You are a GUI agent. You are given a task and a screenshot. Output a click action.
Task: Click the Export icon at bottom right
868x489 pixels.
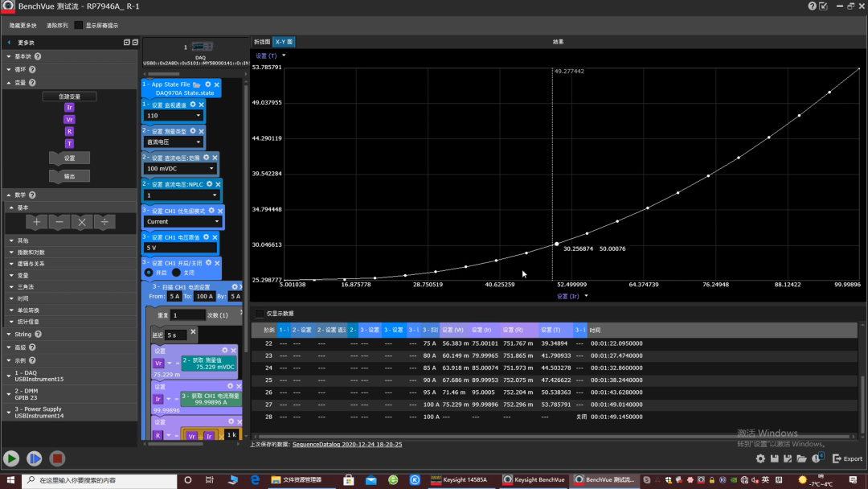coord(848,458)
